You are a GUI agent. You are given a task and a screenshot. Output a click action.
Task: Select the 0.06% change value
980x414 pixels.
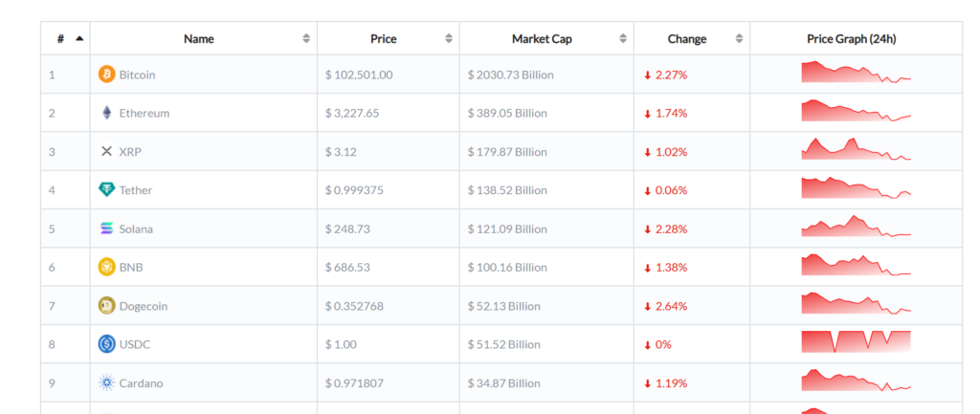tap(671, 190)
